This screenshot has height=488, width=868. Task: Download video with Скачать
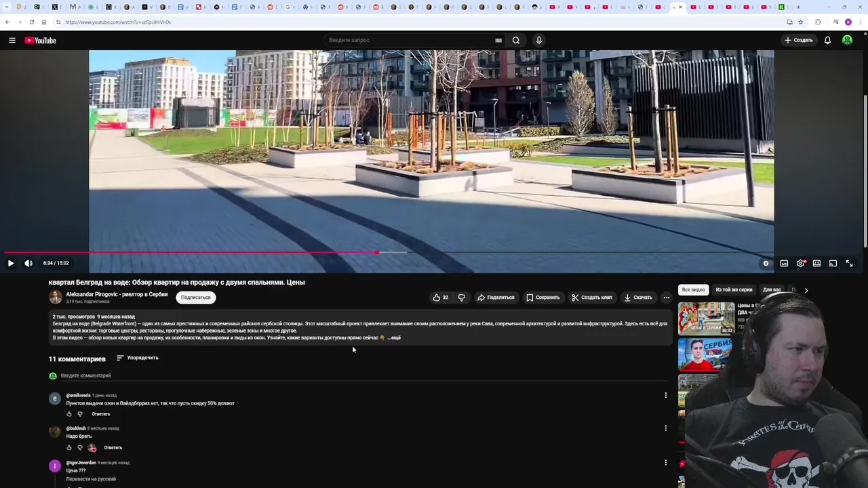coord(638,298)
